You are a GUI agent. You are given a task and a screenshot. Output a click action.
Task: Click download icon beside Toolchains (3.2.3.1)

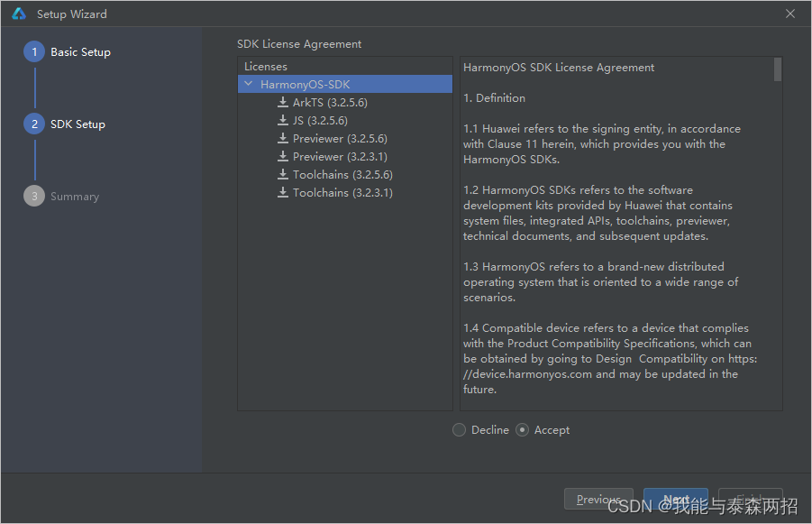point(283,192)
